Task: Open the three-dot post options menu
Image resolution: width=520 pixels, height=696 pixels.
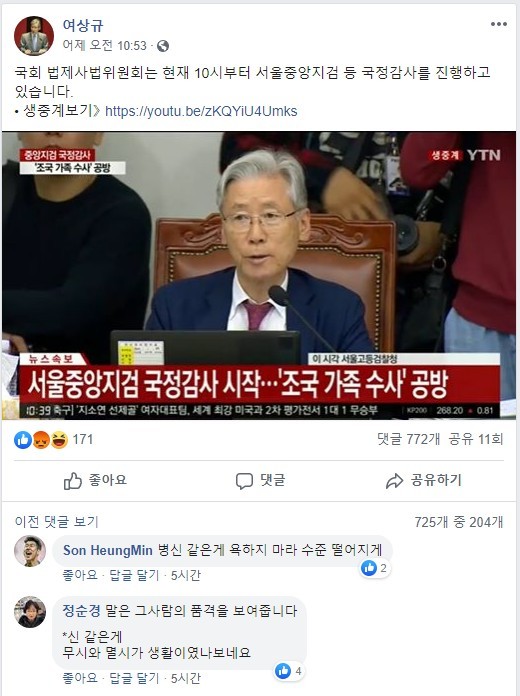Action: pos(499,24)
